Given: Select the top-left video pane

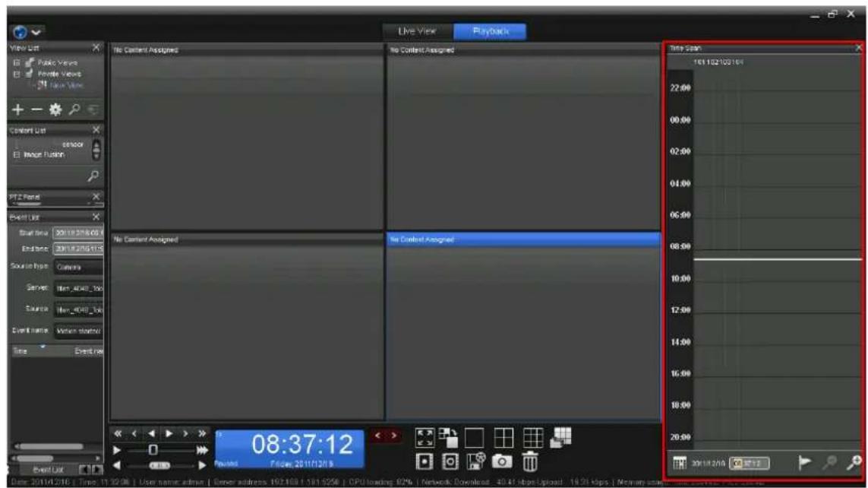Looking at the screenshot, I should [x=246, y=136].
